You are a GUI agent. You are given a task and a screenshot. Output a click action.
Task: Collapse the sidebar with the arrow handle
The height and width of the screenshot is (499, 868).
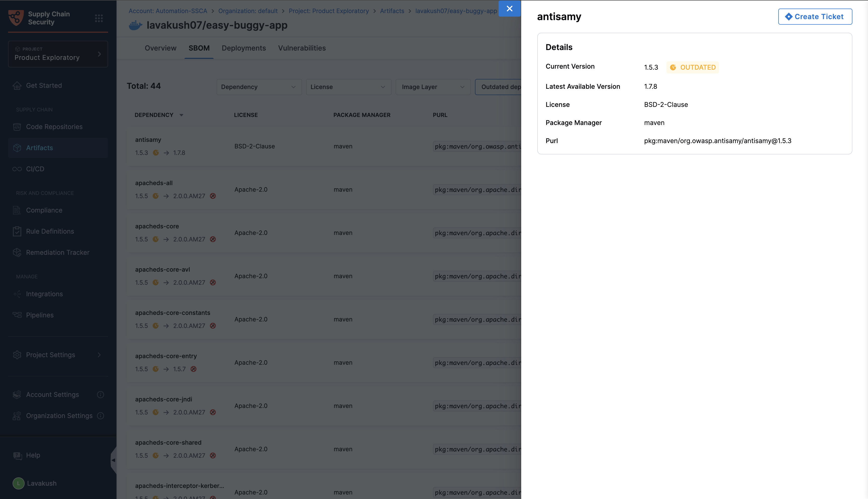coord(113,460)
